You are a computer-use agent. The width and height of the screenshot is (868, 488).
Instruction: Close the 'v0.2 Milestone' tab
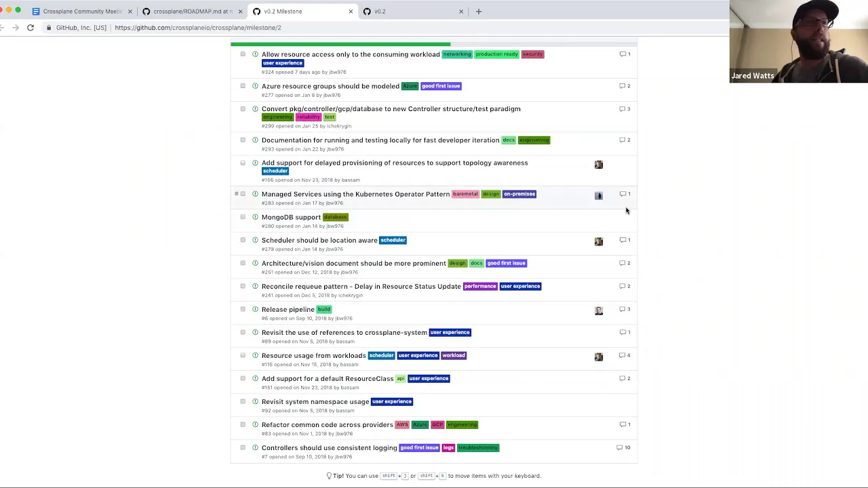tap(351, 12)
